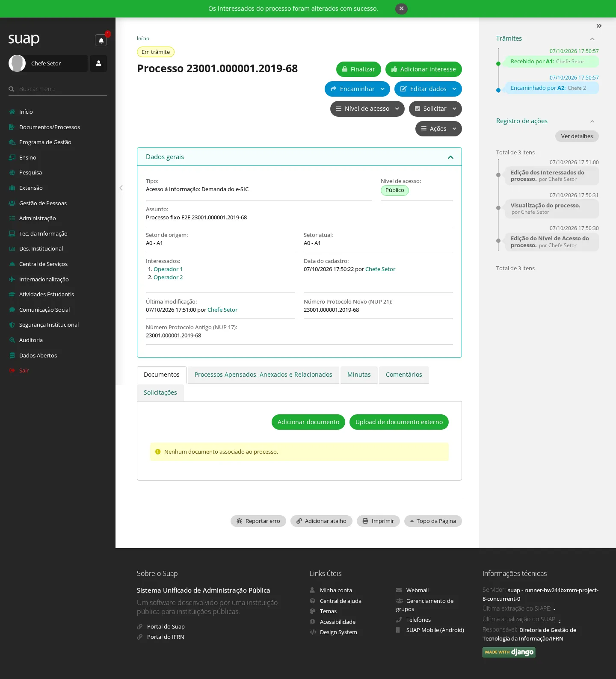
Task: Click Adicionar interesse thumbs-up button
Action: (x=423, y=69)
